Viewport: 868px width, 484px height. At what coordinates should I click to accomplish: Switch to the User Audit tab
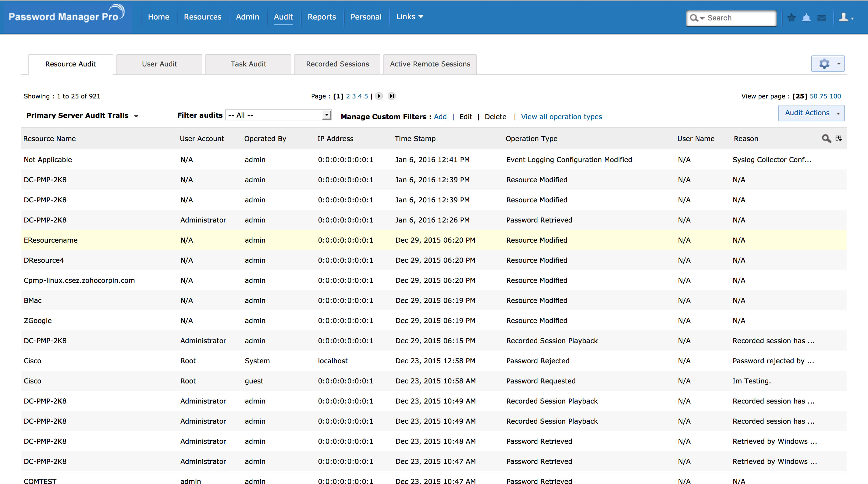coord(159,64)
